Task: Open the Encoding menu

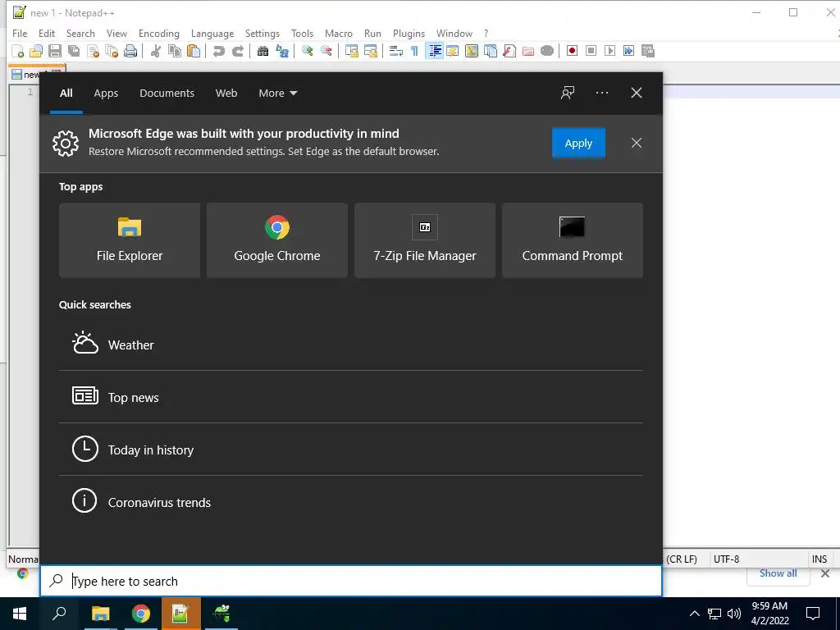Action: [x=158, y=33]
